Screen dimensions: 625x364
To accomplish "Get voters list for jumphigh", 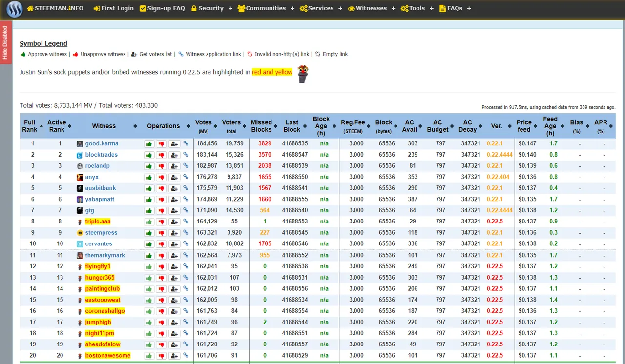I will 174,323.
